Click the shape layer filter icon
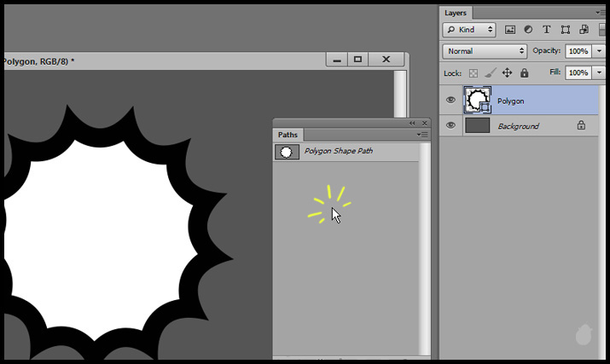 coord(565,30)
